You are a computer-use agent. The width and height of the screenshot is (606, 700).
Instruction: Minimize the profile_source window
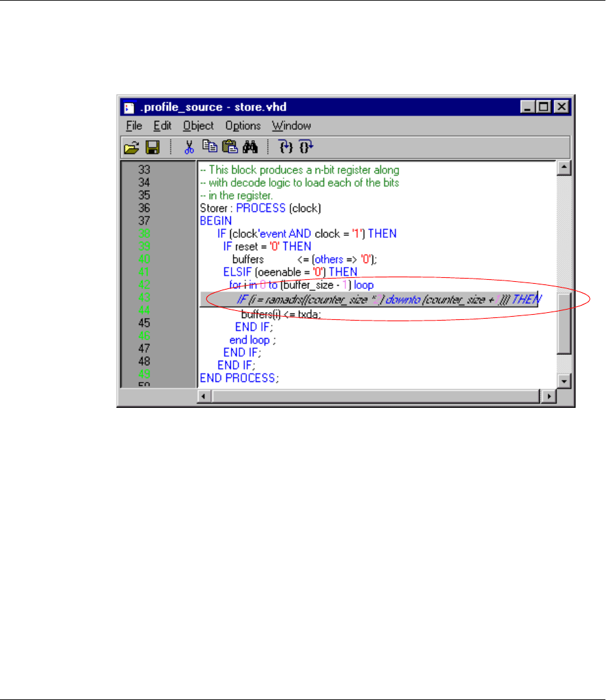[x=527, y=107]
